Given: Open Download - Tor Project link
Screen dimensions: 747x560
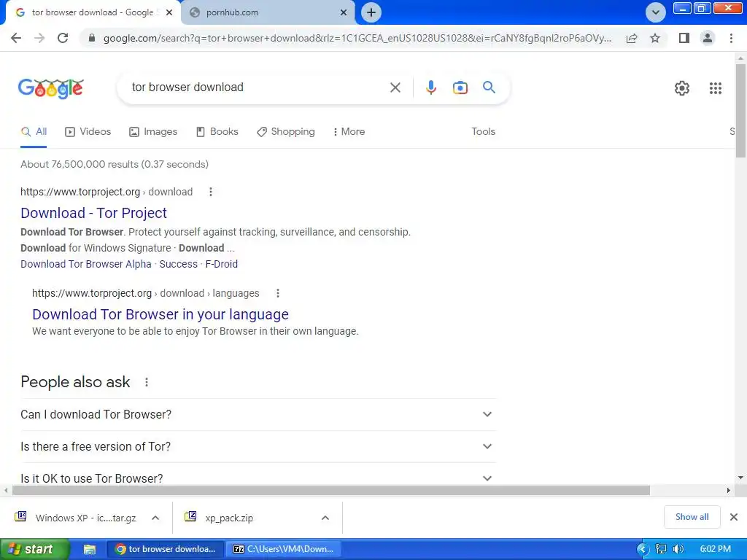Looking at the screenshot, I should click(x=93, y=213).
